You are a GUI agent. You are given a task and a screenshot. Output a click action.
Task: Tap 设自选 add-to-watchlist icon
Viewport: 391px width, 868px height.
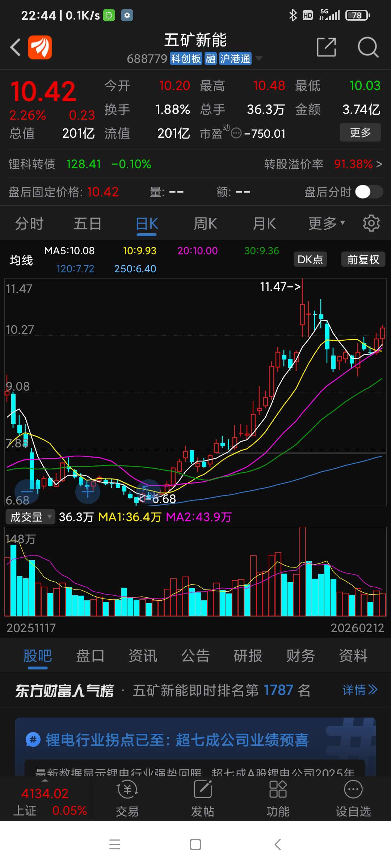click(353, 798)
